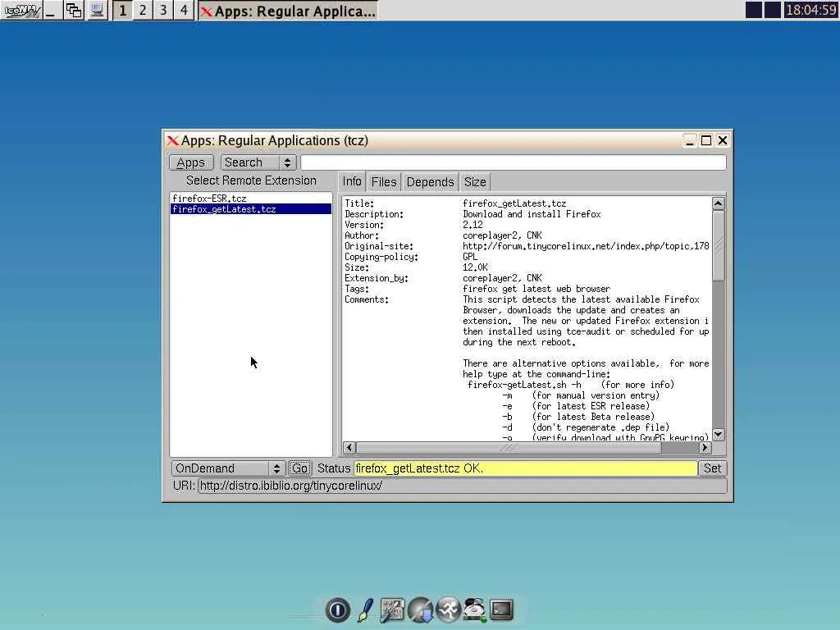The height and width of the screenshot is (630, 840).
Task: Click the info pane scroll down arrow
Action: tap(719, 435)
